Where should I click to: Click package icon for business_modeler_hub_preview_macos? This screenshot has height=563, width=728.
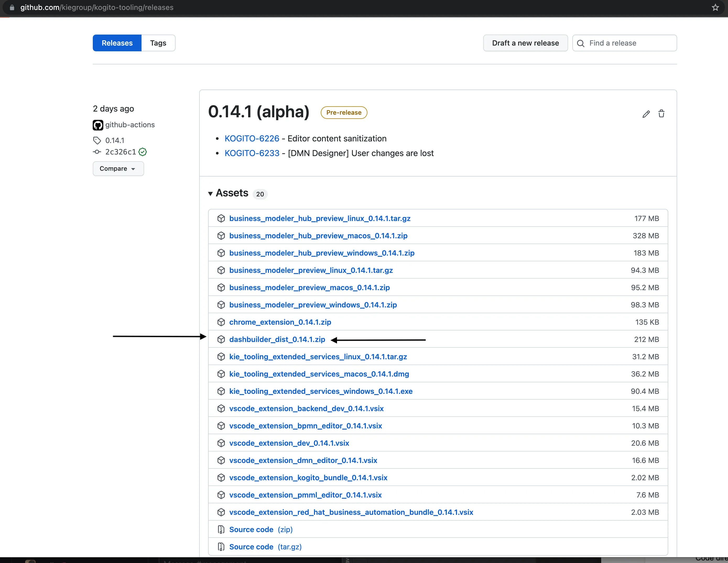point(221,236)
